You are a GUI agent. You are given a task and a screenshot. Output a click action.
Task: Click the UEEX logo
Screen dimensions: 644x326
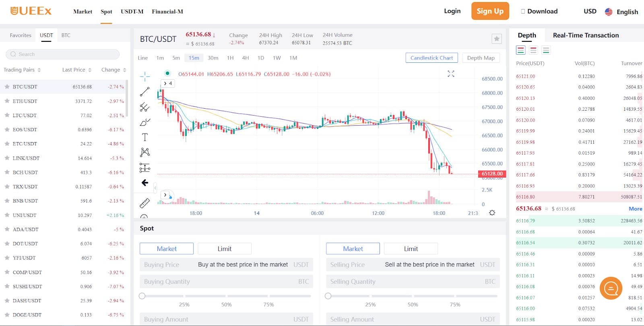point(31,11)
